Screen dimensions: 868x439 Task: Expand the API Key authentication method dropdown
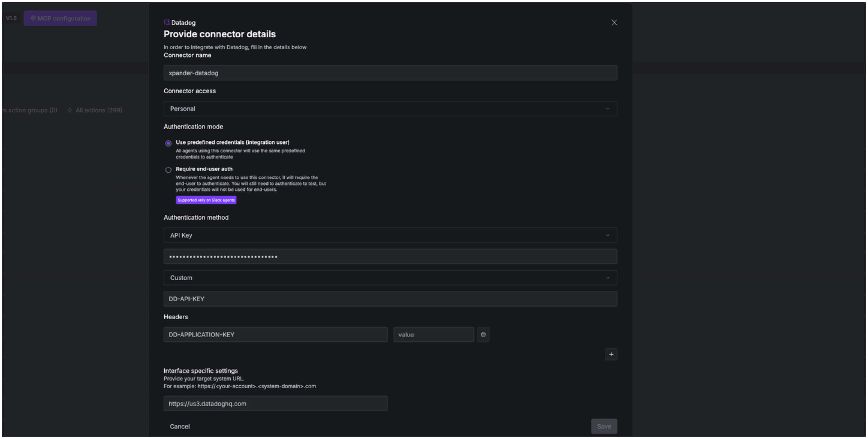[x=390, y=235]
